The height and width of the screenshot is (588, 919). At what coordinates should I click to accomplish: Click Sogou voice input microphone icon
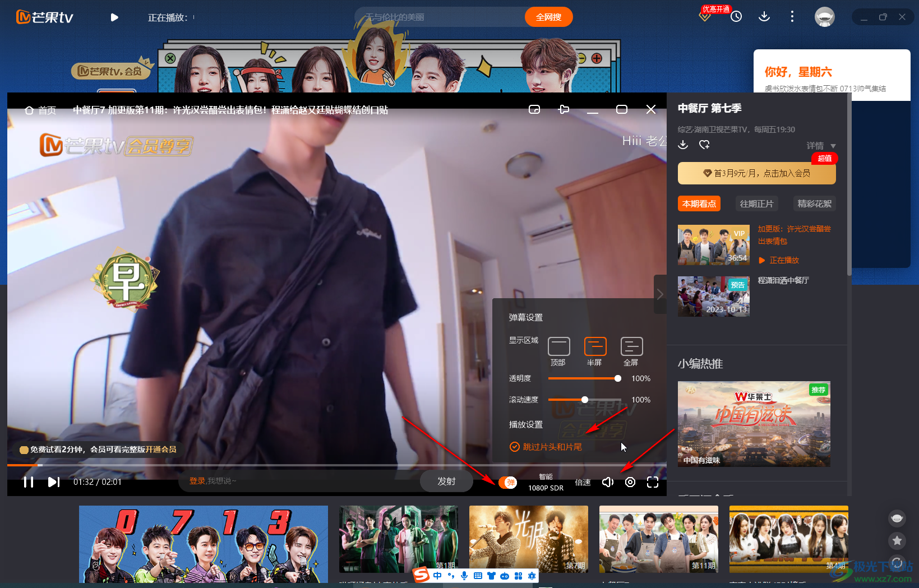(464, 576)
